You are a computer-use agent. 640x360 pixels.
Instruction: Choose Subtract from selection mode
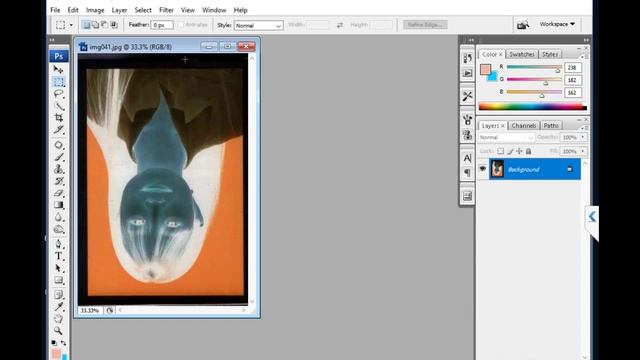pos(104,25)
